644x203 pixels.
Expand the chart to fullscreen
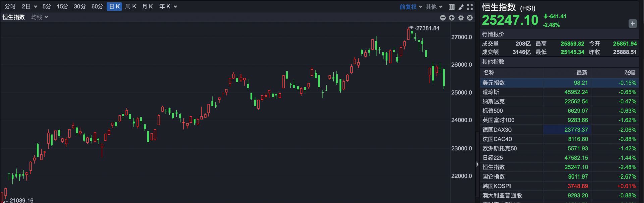point(470,7)
